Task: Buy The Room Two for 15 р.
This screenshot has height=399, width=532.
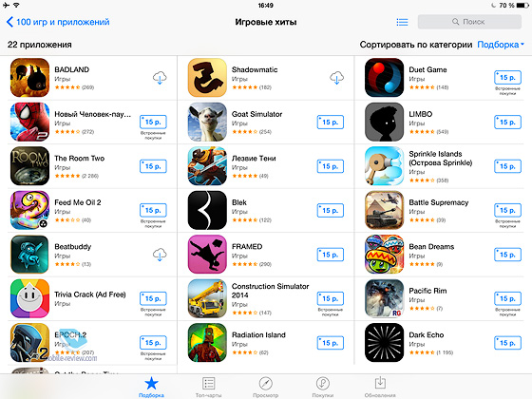Action: [x=153, y=166]
